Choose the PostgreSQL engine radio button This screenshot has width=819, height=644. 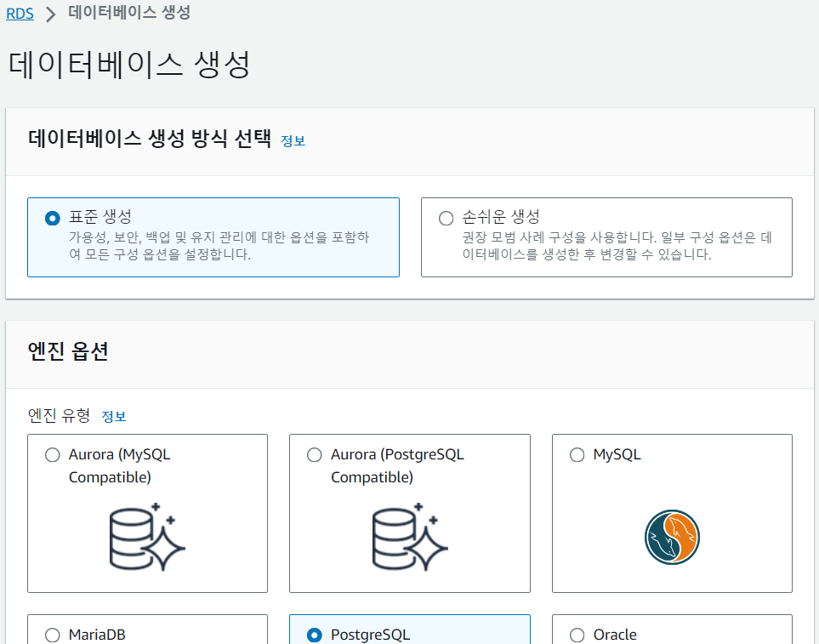pos(315,635)
